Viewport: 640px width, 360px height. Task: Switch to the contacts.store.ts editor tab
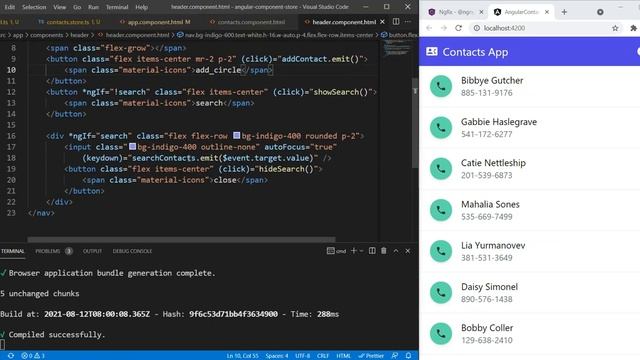coord(69,22)
